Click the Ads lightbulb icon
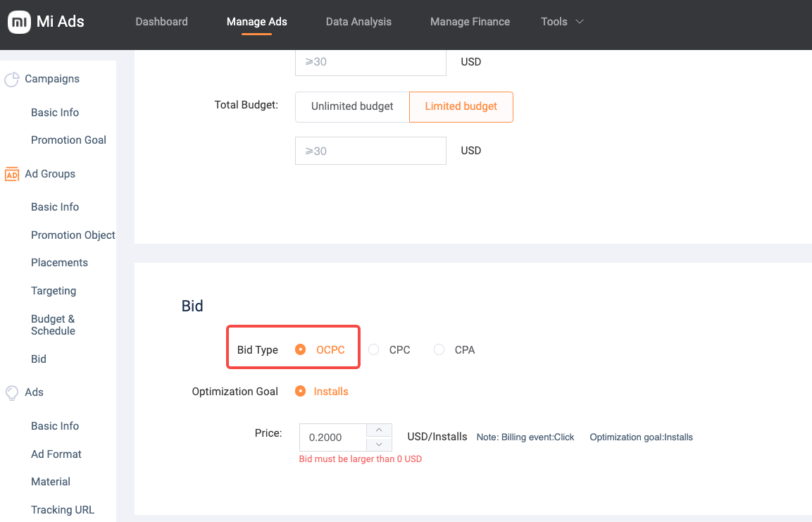The height and width of the screenshot is (522, 812). (x=11, y=392)
